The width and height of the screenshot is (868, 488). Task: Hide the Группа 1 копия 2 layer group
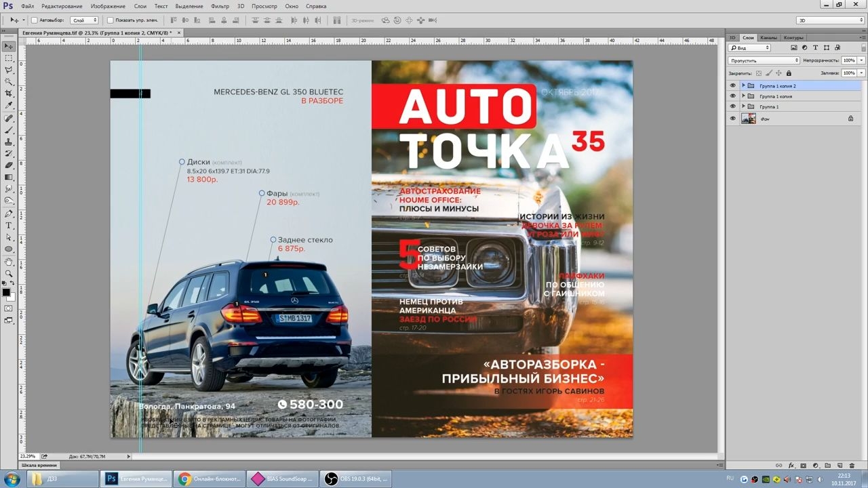click(x=732, y=86)
